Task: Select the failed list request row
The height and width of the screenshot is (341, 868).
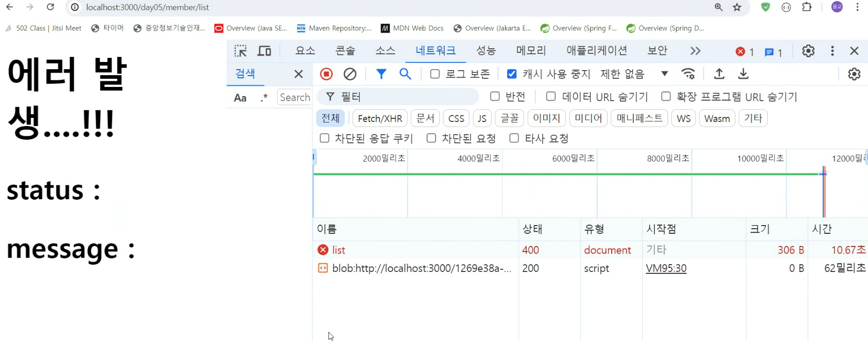Action: point(590,250)
